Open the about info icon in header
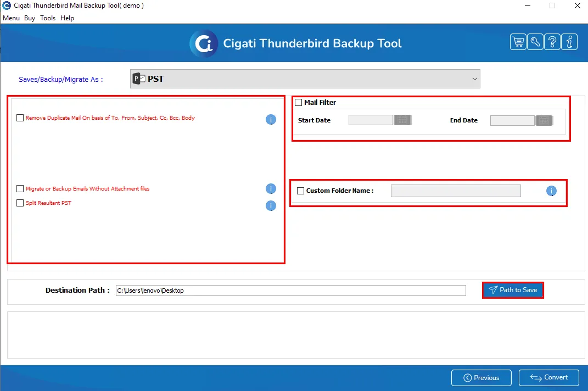Viewport: 588px width, 391px height. pyautogui.click(x=569, y=42)
